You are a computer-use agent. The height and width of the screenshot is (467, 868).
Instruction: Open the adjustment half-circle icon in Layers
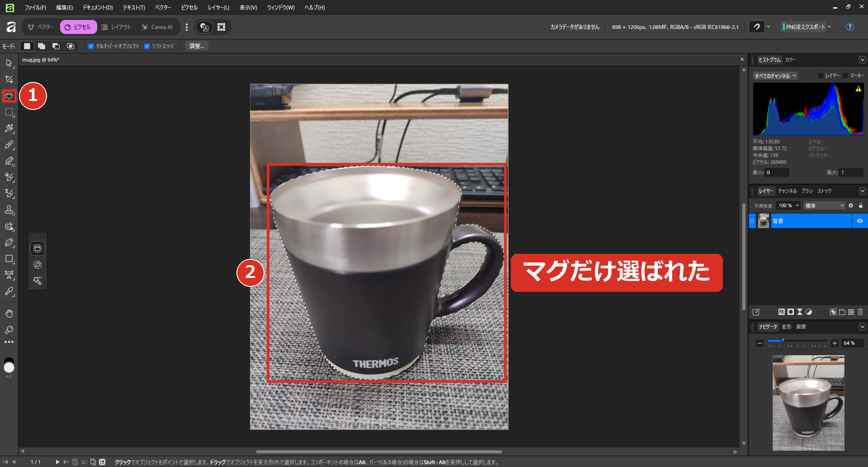click(809, 312)
